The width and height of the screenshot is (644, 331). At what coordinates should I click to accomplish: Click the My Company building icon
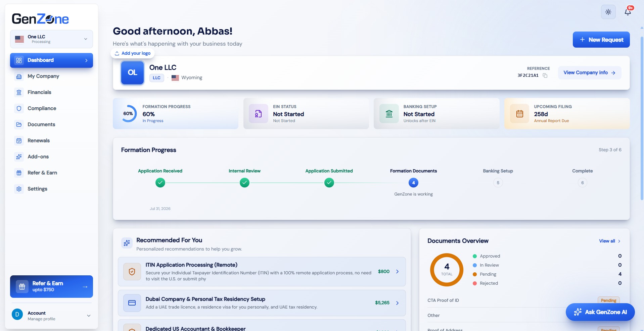click(x=19, y=76)
